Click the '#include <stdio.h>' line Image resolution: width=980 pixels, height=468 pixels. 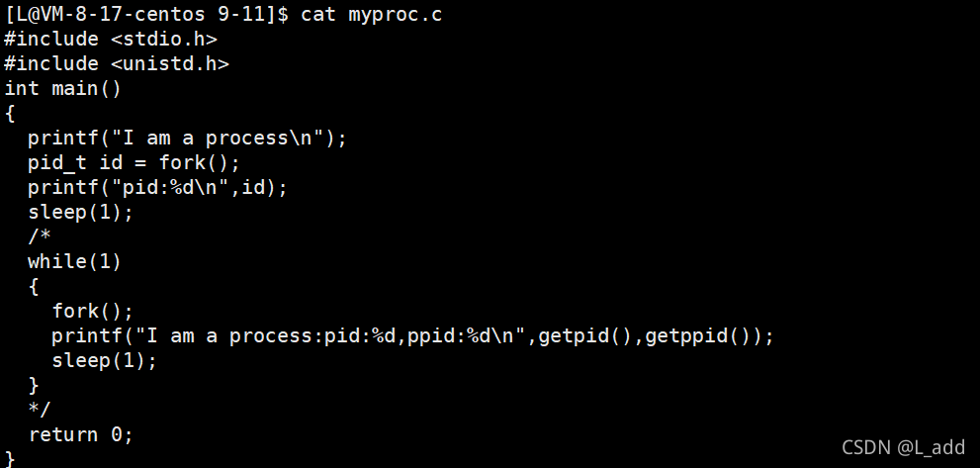coord(111,39)
